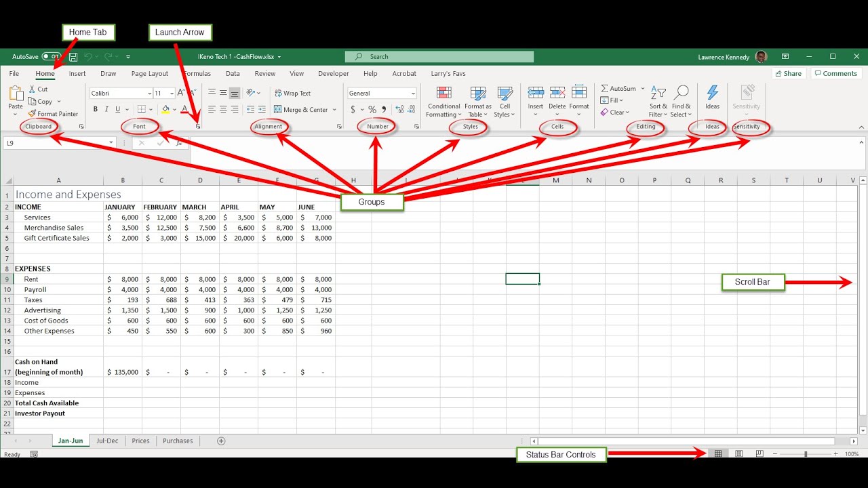Center align text horizontally
This screenshot has width=868, height=488.
coord(223,109)
